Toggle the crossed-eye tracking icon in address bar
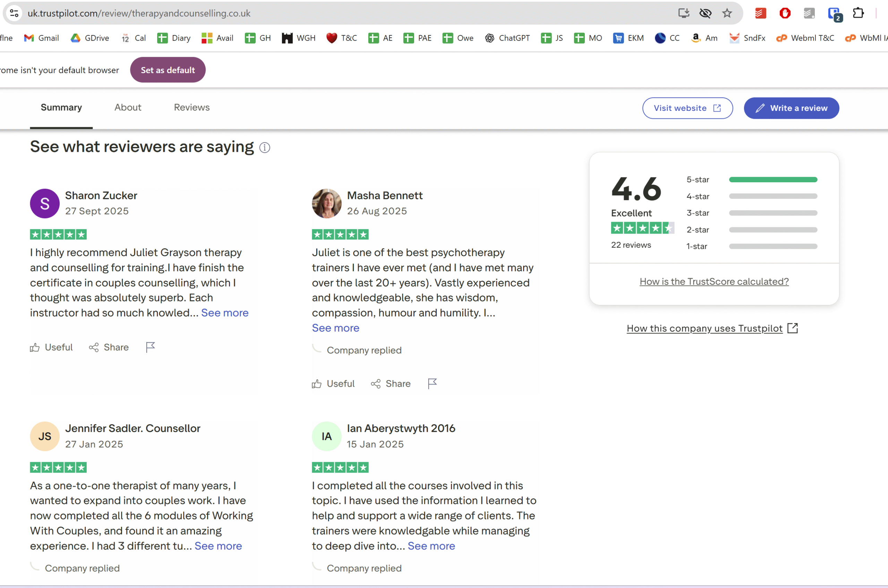The image size is (888, 588). [705, 14]
